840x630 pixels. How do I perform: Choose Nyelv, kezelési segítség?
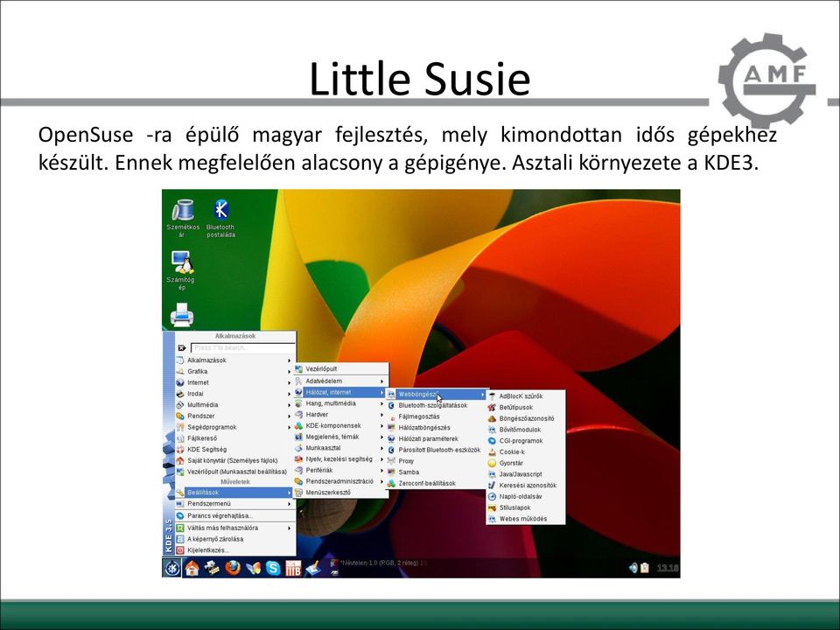pos(340,459)
